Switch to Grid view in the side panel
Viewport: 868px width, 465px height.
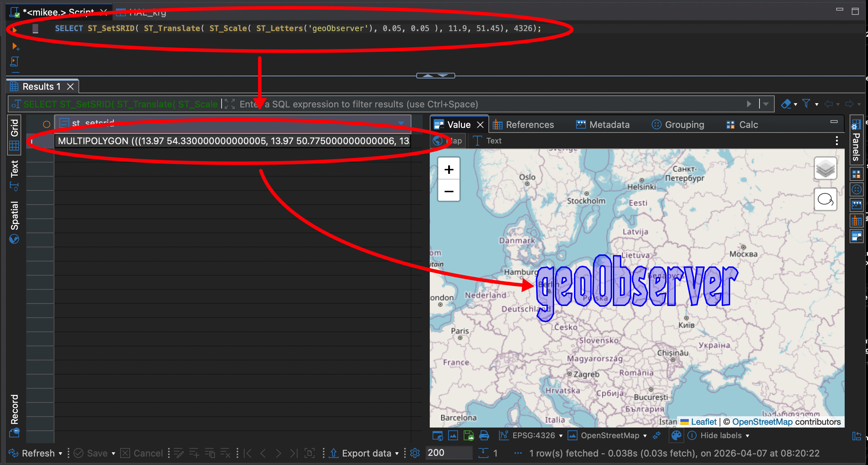[14, 134]
